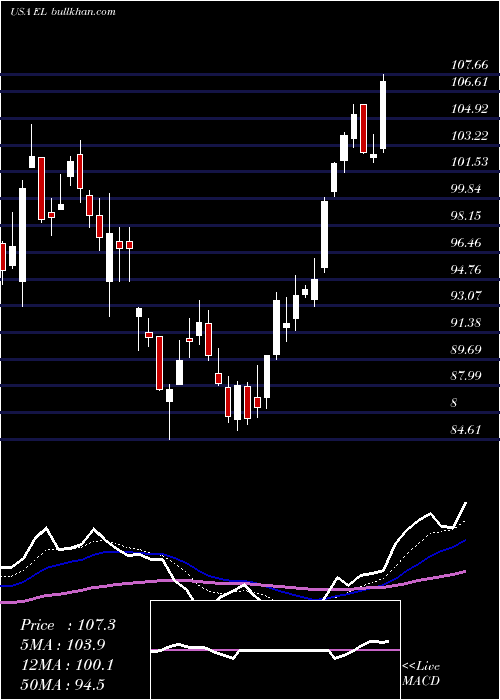Click the 103.22 price level label
The height and width of the screenshot is (700, 500).
[469, 136]
